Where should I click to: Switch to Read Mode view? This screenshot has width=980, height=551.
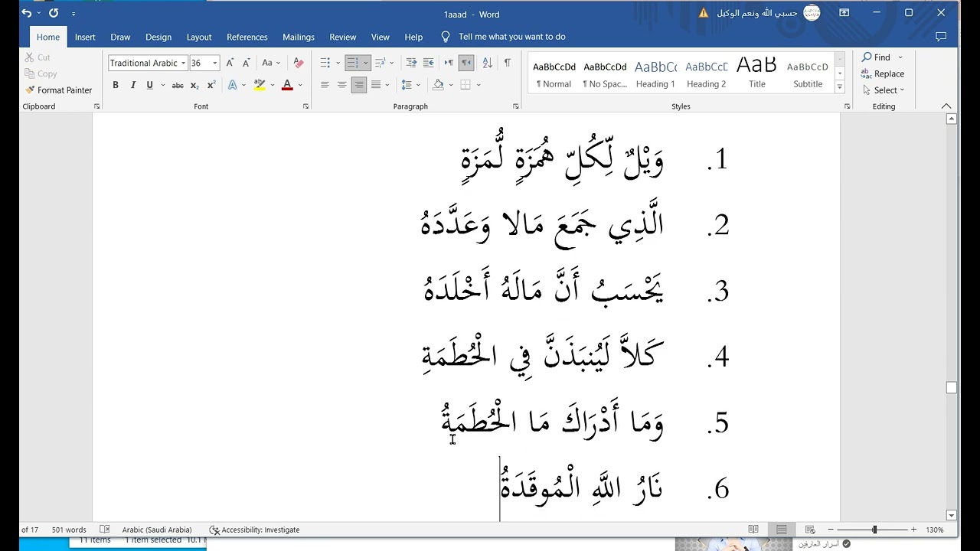click(753, 530)
